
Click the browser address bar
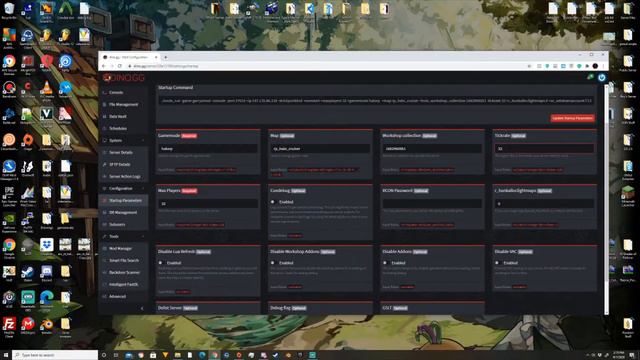[327, 66]
